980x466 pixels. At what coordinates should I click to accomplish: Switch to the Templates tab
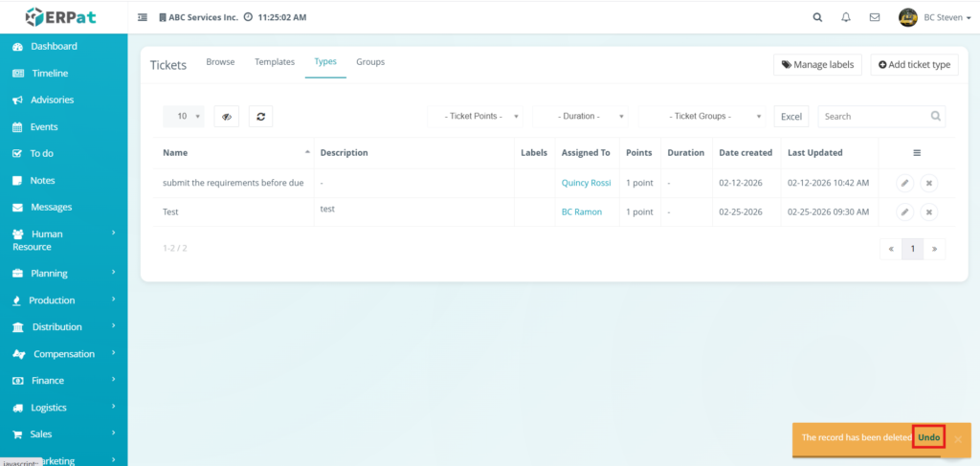click(275, 62)
